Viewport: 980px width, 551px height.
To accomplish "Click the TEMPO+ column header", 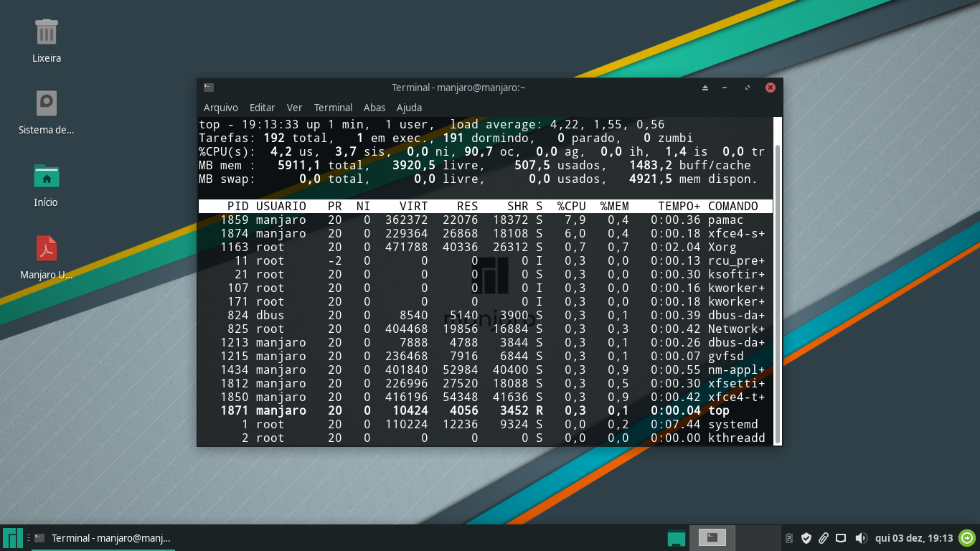I will click(x=679, y=207).
